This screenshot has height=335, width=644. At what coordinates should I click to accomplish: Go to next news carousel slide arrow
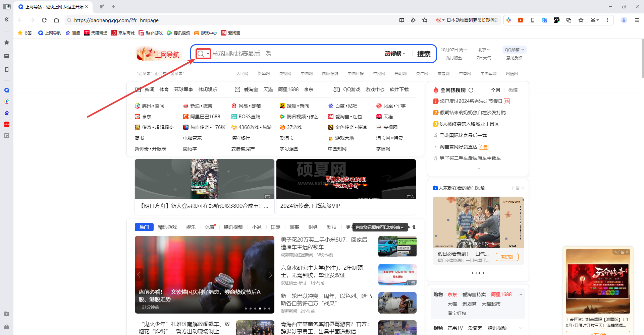270,275
